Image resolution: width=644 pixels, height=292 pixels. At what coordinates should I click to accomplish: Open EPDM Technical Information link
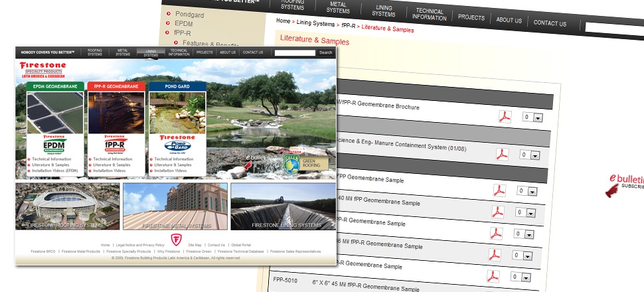tap(52, 159)
